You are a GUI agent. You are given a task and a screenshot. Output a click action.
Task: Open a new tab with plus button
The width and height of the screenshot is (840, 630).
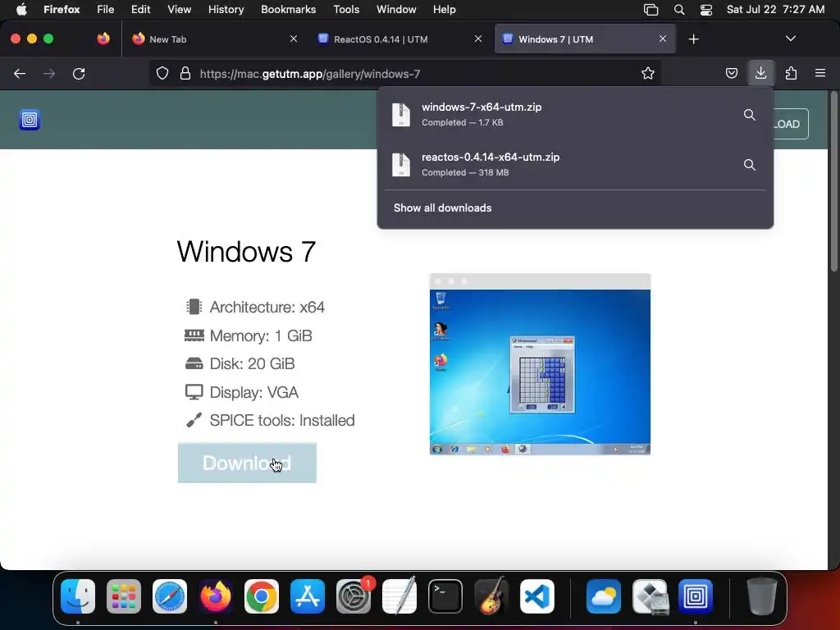point(694,39)
